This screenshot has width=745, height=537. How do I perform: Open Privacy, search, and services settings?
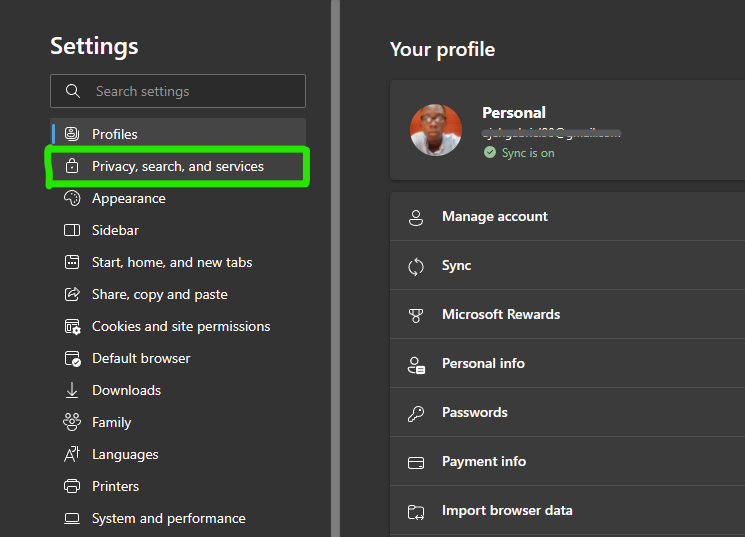click(x=178, y=166)
